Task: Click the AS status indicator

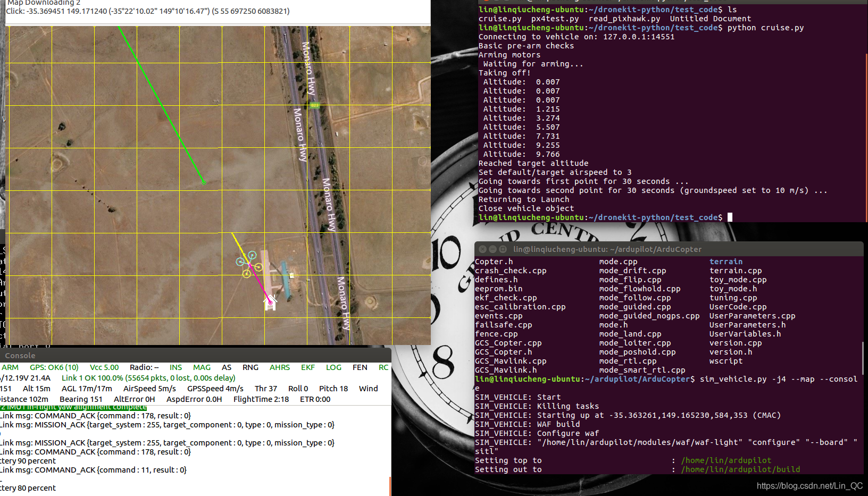Action: (x=227, y=367)
